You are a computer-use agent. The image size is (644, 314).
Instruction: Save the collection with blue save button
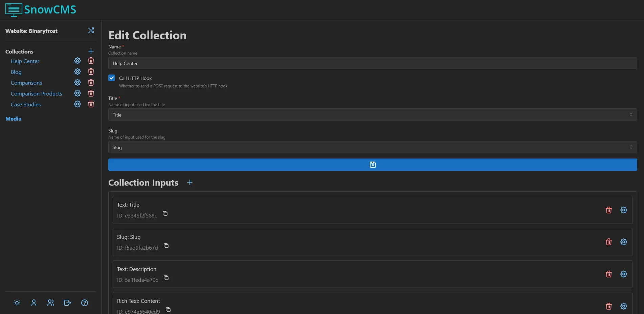(x=373, y=165)
